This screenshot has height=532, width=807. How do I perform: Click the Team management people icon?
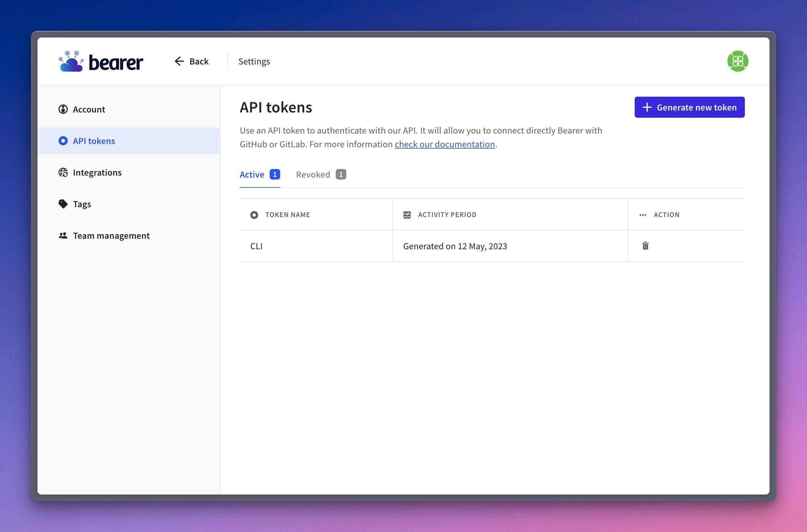pyautogui.click(x=63, y=235)
